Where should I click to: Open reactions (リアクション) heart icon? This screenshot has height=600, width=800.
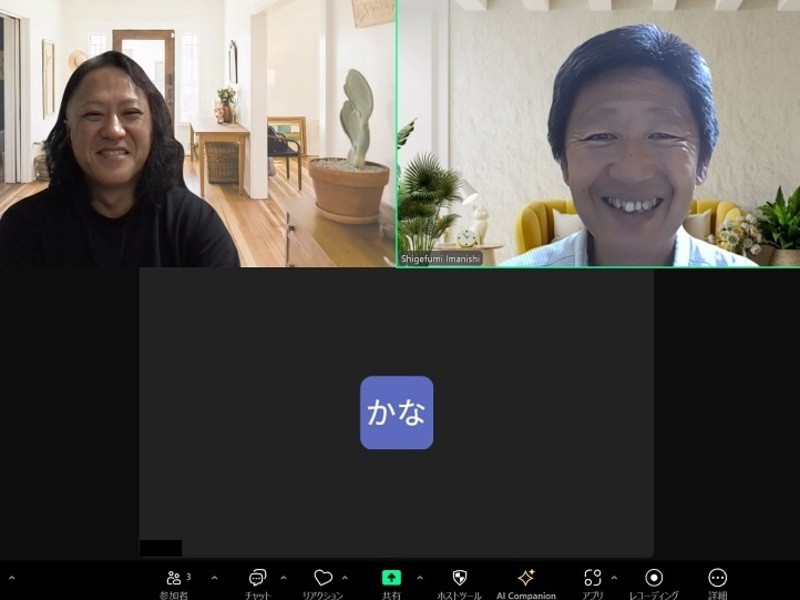[x=323, y=579]
